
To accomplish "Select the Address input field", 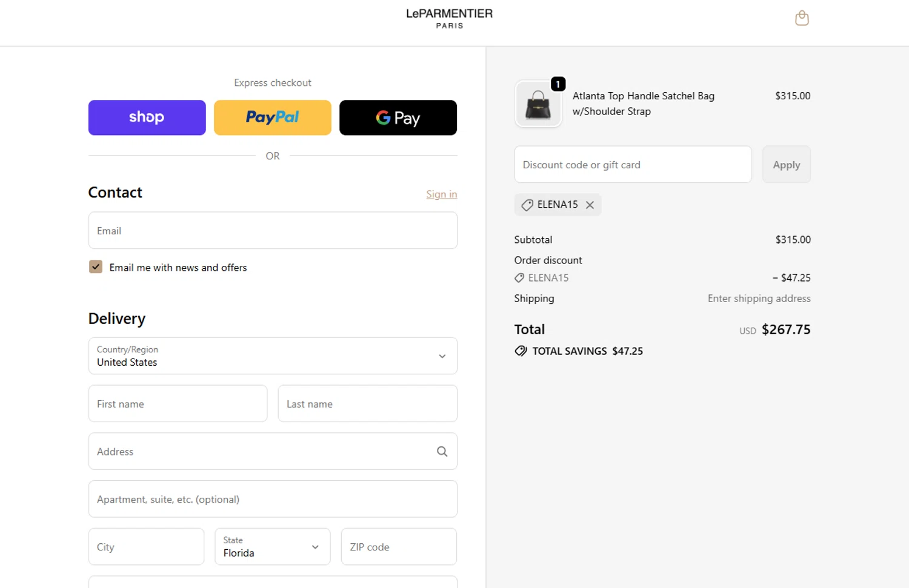I will 273,451.
